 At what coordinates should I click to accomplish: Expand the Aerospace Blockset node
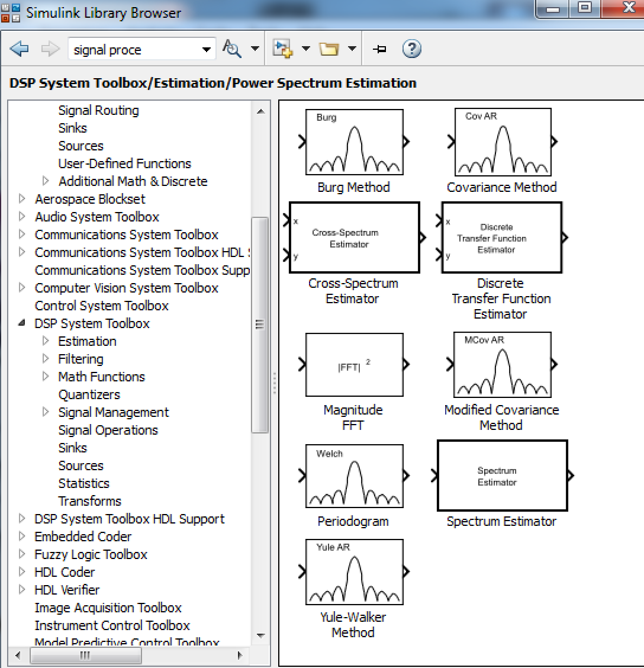[x=22, y=199]
